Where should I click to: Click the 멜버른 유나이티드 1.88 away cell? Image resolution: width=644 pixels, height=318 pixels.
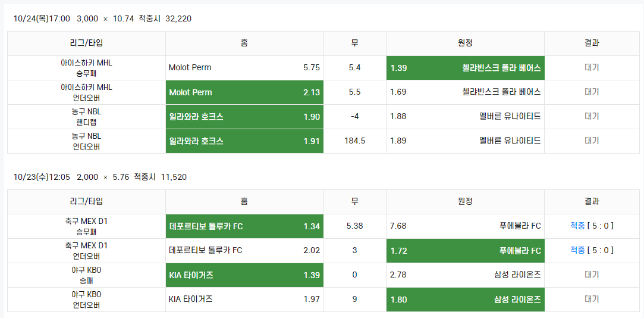point(466,117)
